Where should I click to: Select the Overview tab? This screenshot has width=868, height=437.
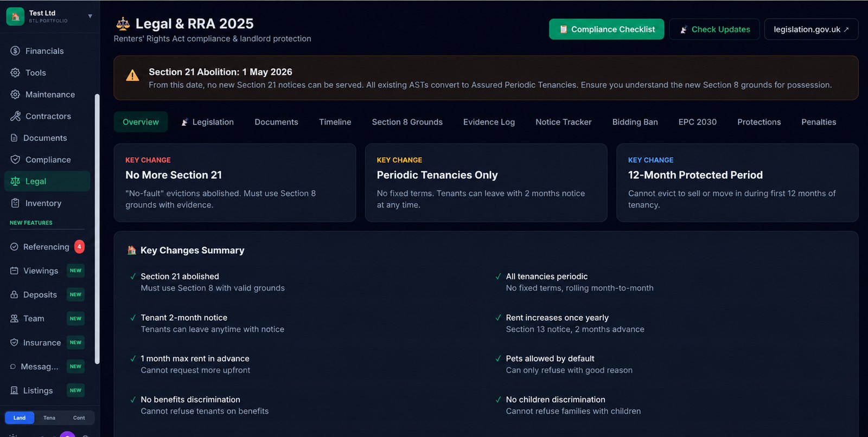tap(141, 122)
